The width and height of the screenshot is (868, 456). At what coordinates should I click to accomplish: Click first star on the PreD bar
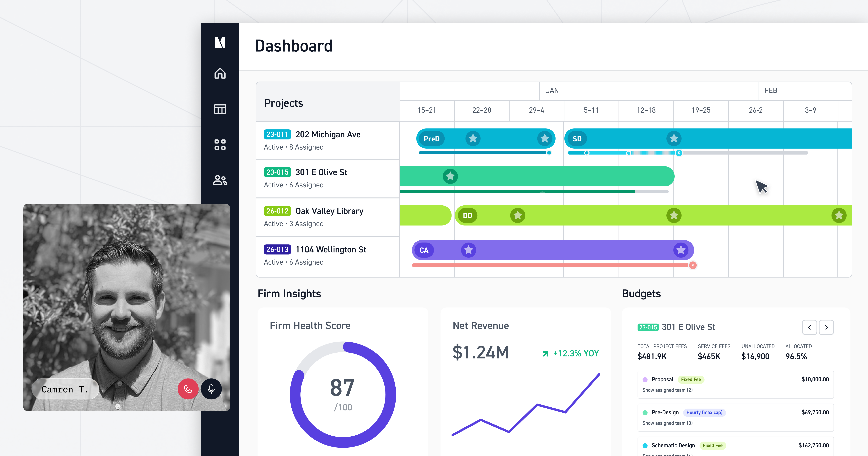[473, 138]
